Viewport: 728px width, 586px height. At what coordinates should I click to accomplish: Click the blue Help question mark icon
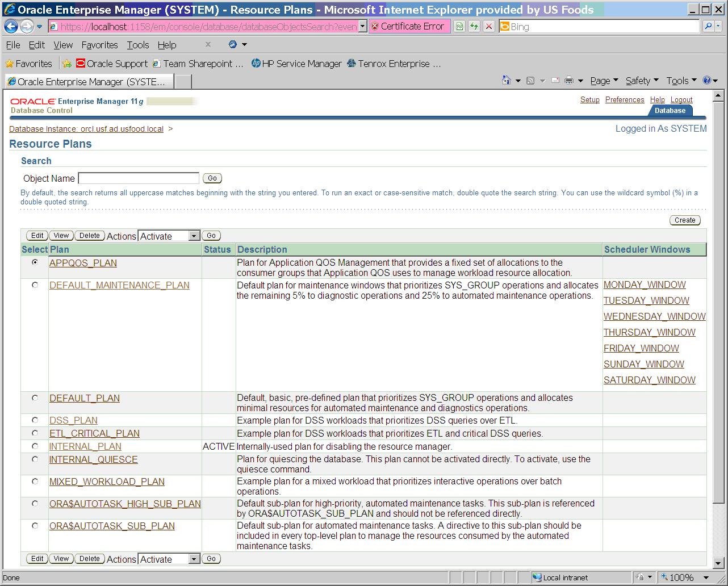coord(707,81)
